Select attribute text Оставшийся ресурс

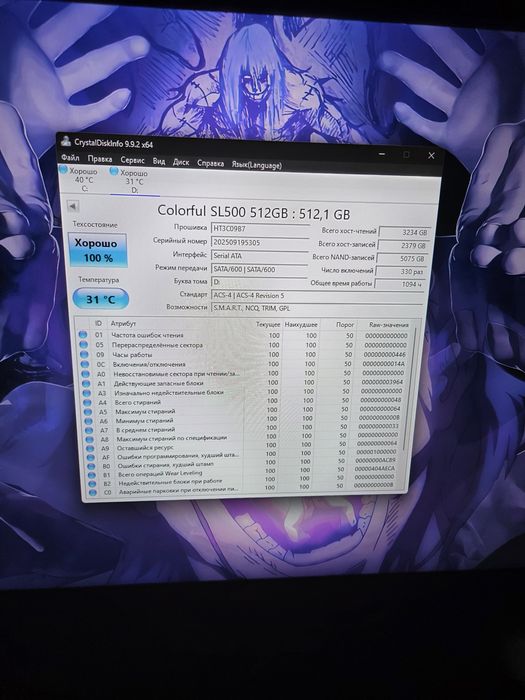coord(145,447)
